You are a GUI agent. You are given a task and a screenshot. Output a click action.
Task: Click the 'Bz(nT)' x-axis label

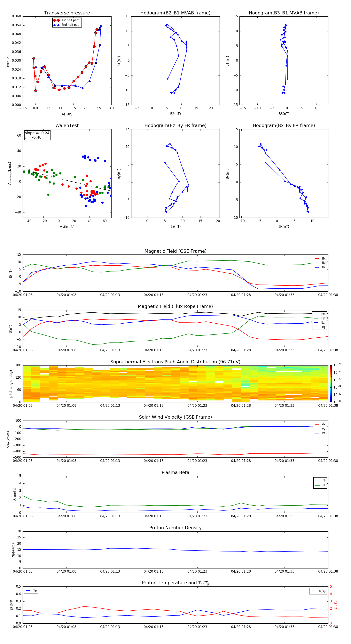click(175, 227)
